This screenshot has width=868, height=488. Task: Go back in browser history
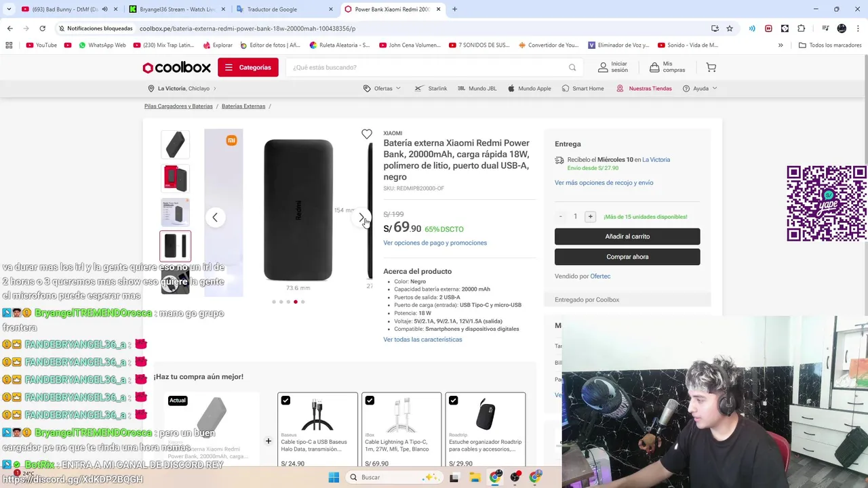pos(9,28)
